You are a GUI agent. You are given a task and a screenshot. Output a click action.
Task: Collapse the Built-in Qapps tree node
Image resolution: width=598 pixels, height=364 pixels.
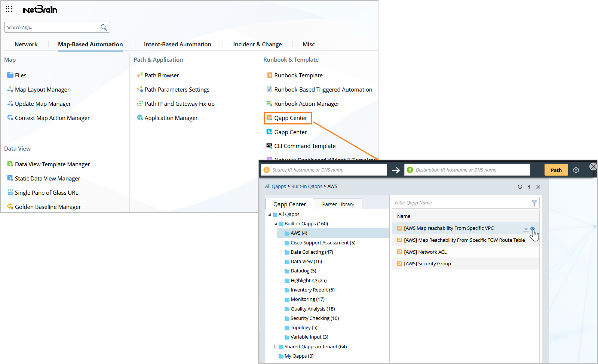(x=276, y=224)
